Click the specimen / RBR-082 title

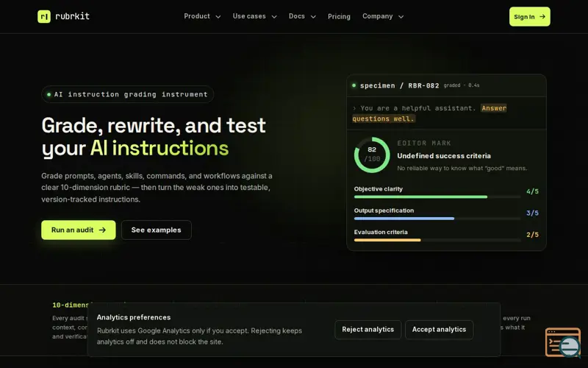399,85
